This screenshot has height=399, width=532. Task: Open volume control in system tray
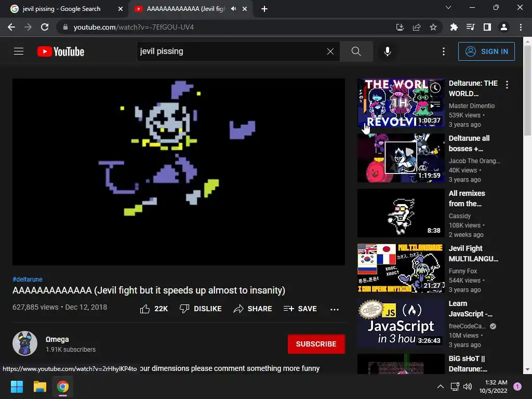coord(468,387)
